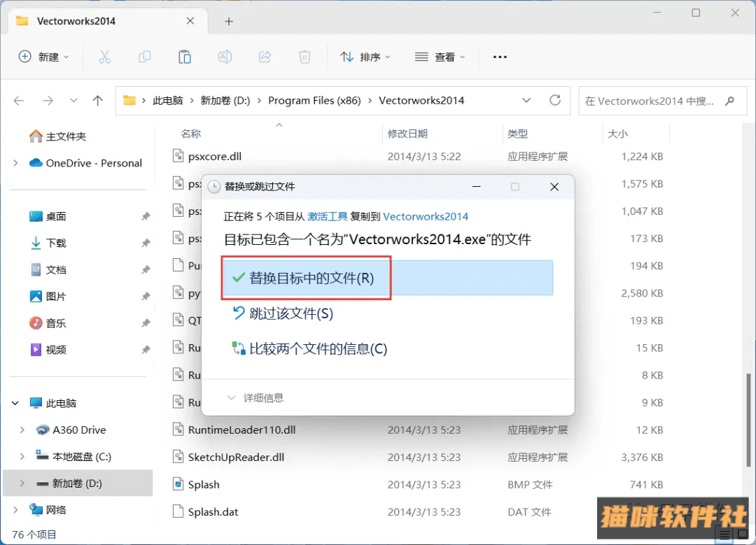Image resolution: width=756 pixels, height=545 pixels.
Task: Select 桌面 in the navigation pane
Action: tap(56, 216)
